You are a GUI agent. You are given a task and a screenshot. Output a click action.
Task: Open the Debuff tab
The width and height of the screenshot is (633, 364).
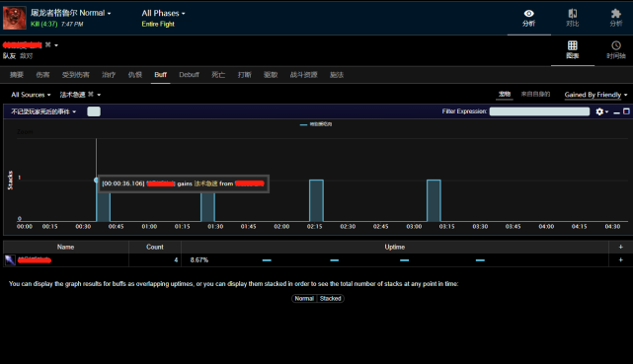point(189,75)
